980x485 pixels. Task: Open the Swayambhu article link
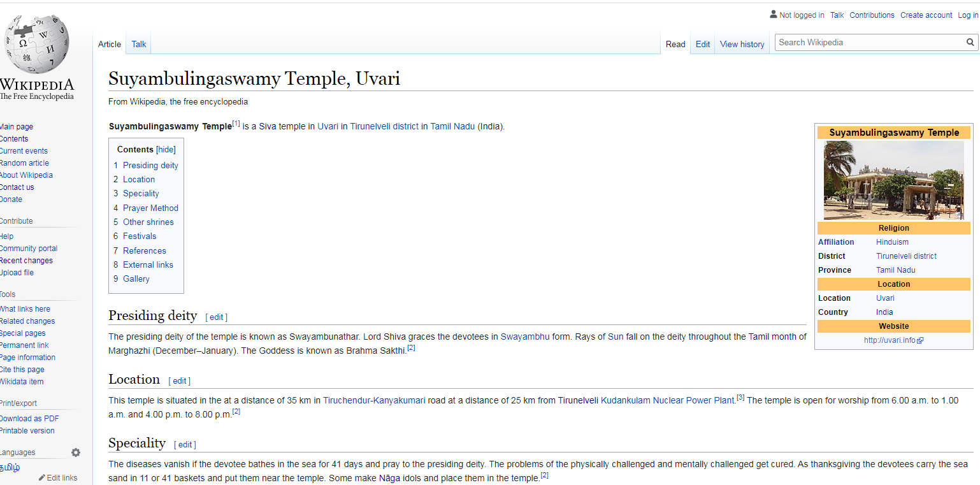525,337
